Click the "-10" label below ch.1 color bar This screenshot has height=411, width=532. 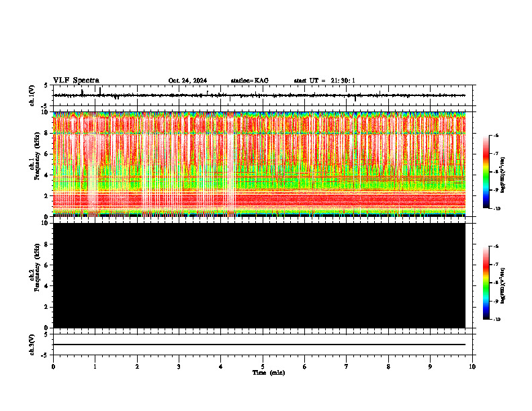pyautogui.click(x=496, y=209)
